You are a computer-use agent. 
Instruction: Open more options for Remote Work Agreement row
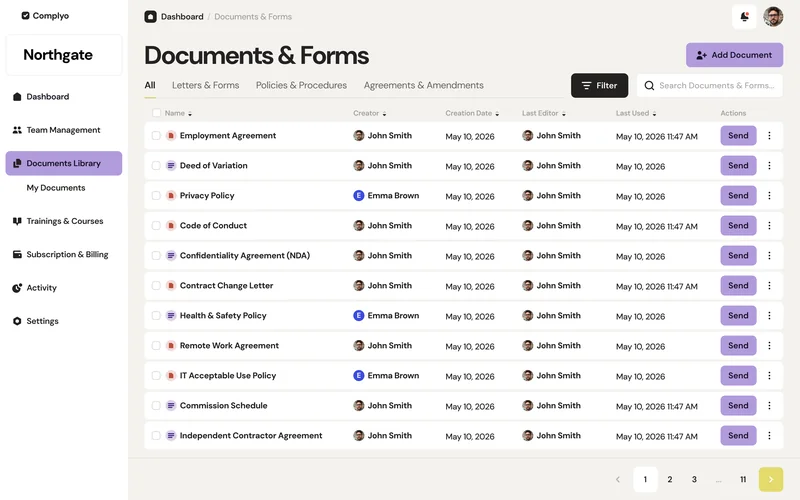[x=769, y=345]
